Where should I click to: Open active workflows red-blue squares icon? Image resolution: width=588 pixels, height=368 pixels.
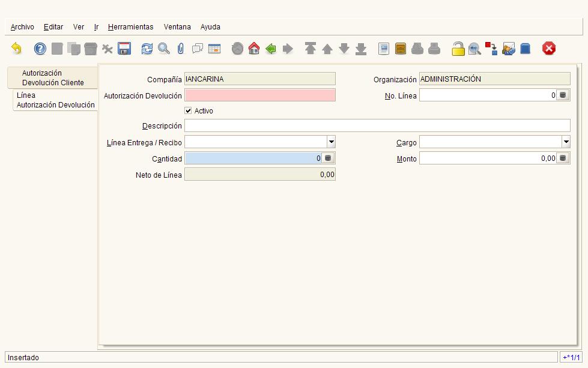pyautogui.click(x=491, y=49)
